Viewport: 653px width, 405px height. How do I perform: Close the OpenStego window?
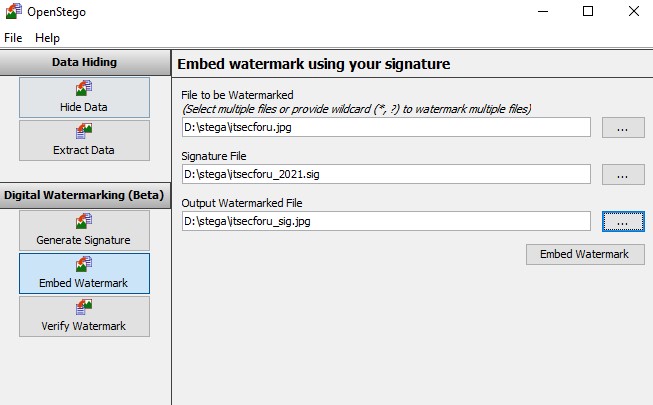(x=633, y=12)
